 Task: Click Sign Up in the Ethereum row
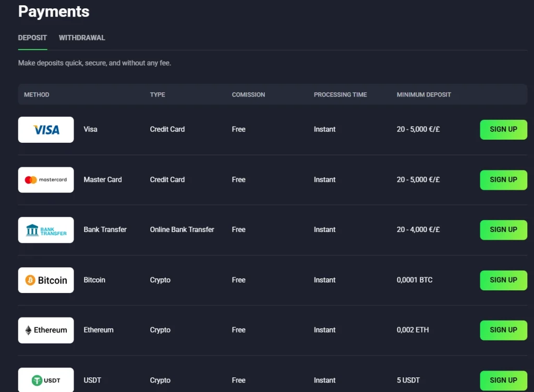coord(503,330)
